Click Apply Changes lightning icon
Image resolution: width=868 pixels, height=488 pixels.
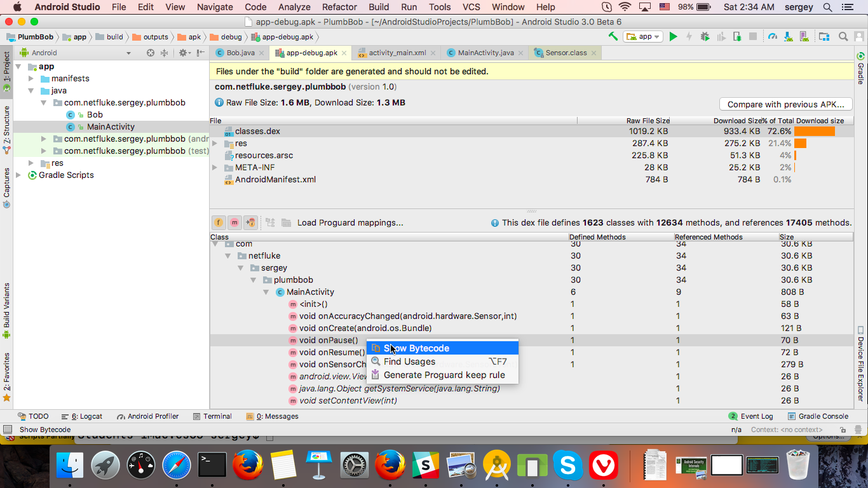(x=689, y=37)
